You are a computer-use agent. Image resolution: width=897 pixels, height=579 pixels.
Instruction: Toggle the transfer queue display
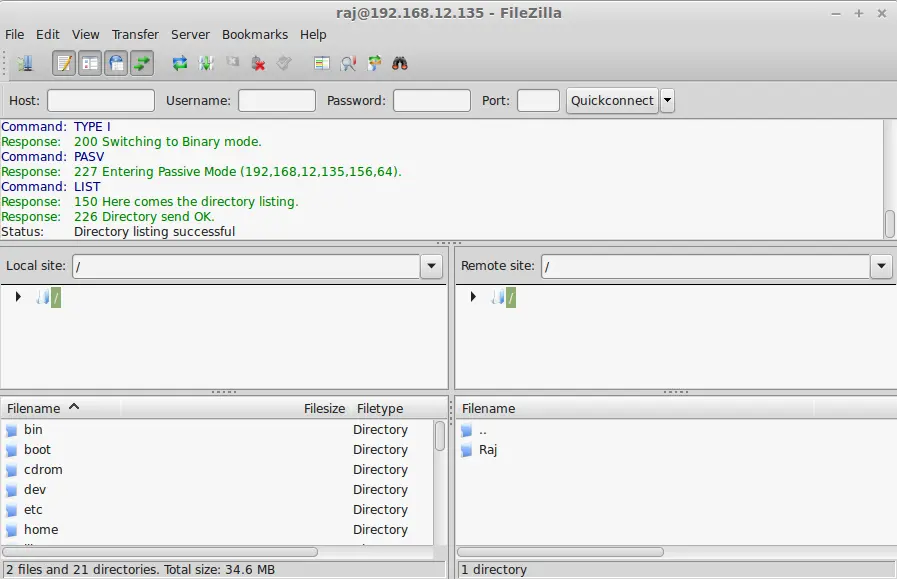click(142, 63)
